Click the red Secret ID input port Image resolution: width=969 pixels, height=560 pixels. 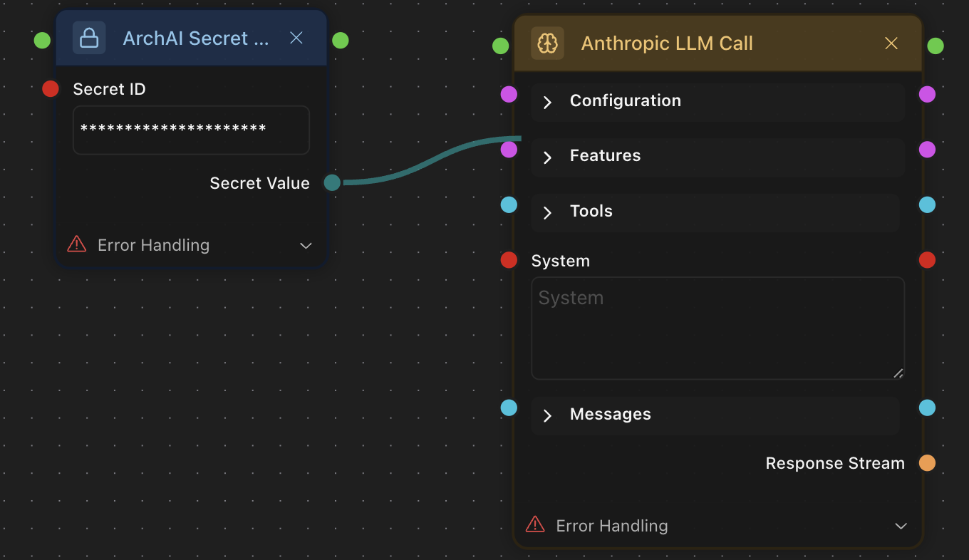pos(51,89)
